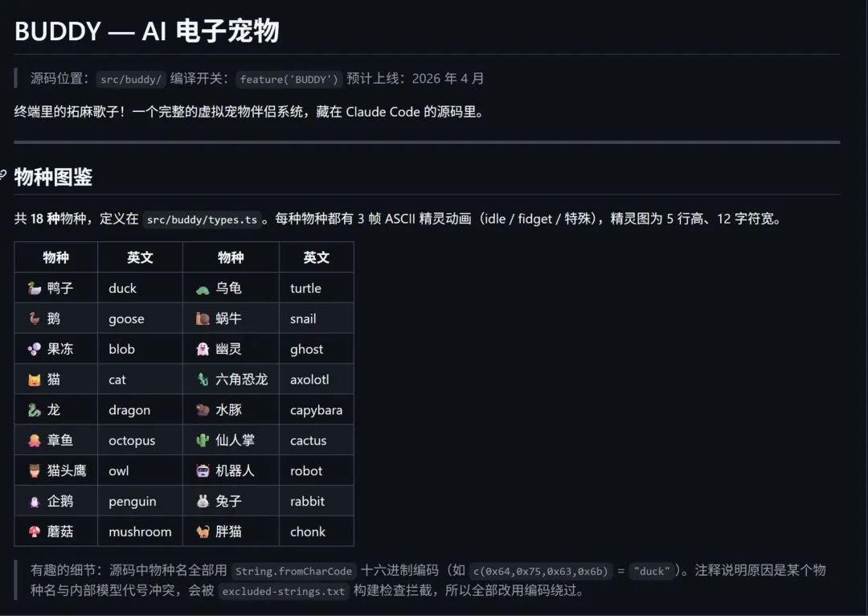Click the penguin emoji icon
868x616 pixels.
pos(34,501)
